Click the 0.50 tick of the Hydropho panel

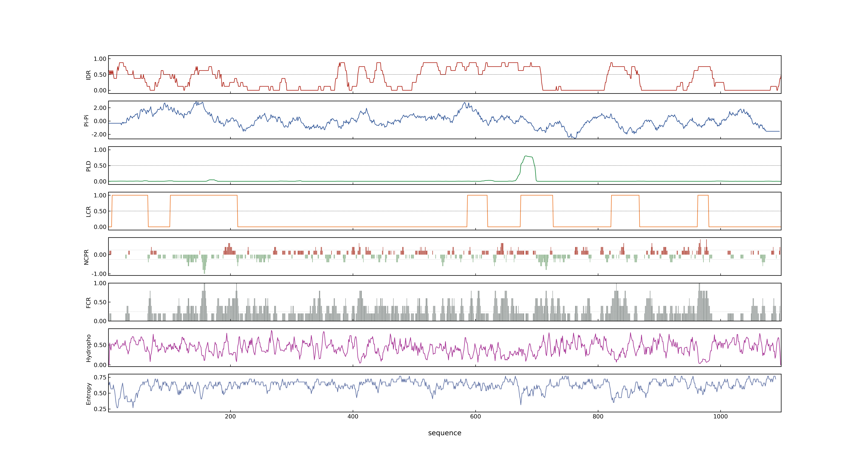click(100, 345)
